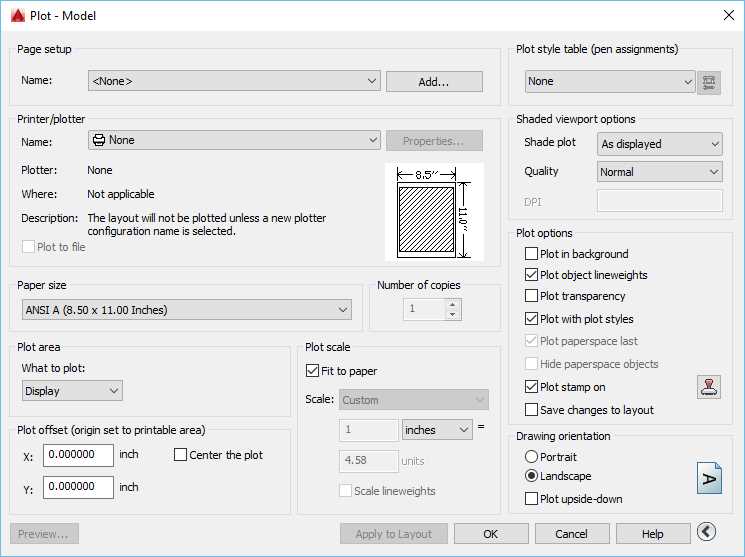Click the description text about plotter configuration
Screen dimensions: 745x557
[207, 224]
